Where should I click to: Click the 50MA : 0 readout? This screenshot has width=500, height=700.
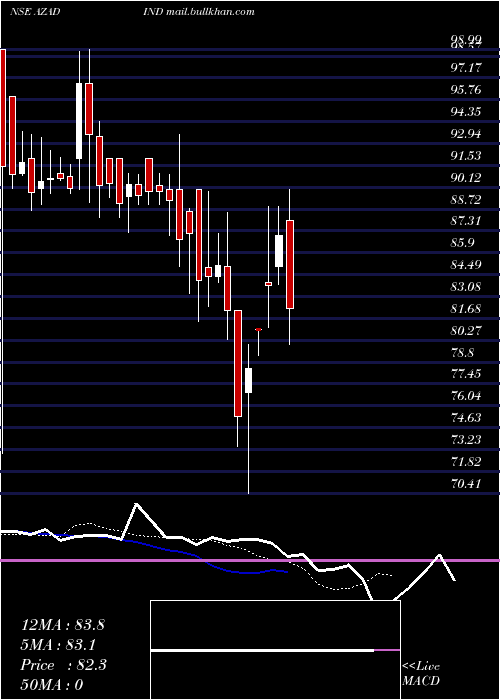tap(52, 685)
